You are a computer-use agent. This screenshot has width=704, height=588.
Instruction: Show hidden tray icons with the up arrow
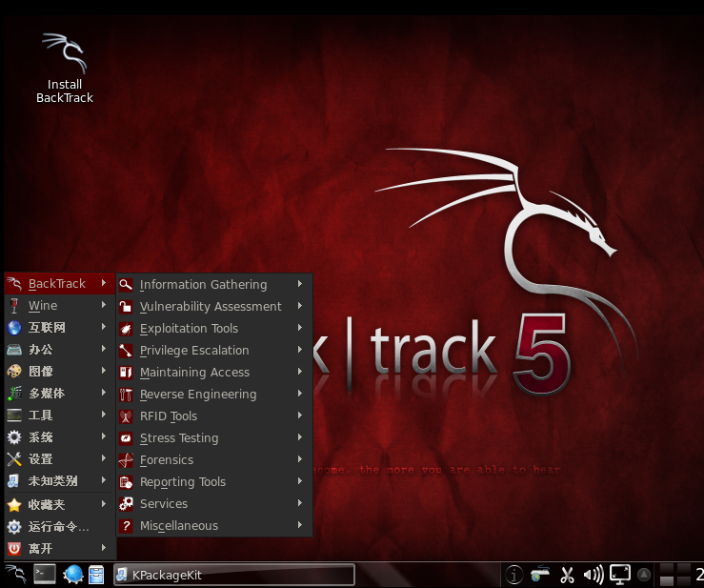(644, 575)
